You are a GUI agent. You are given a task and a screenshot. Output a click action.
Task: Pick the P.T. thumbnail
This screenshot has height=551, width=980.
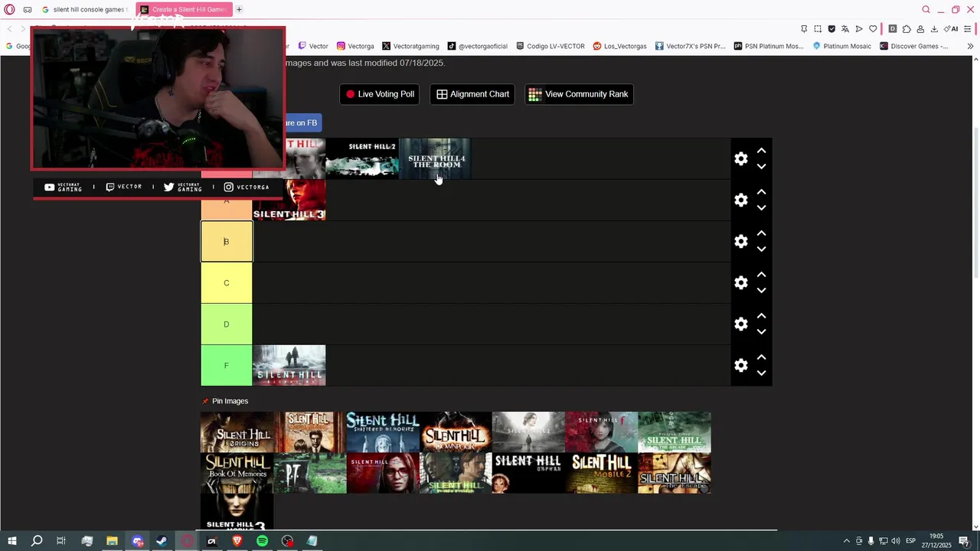point(310,473)
